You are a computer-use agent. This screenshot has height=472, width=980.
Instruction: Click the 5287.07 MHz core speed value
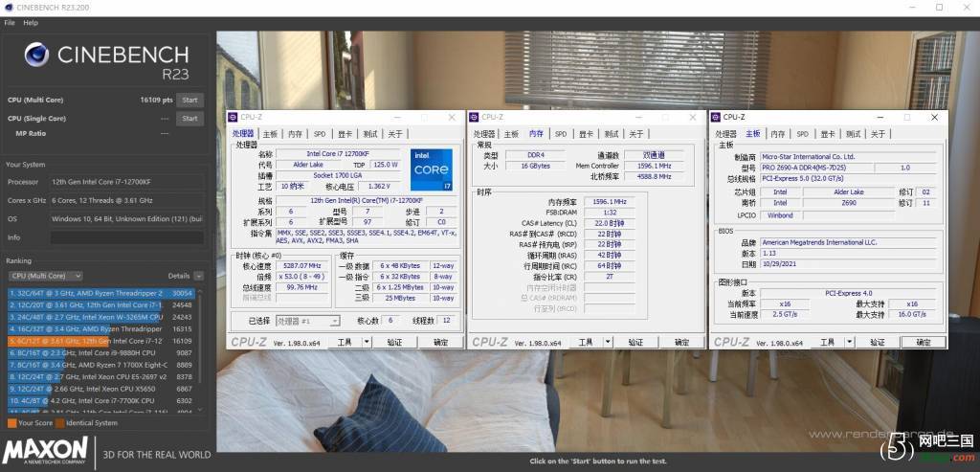click(x=302, y=266)
